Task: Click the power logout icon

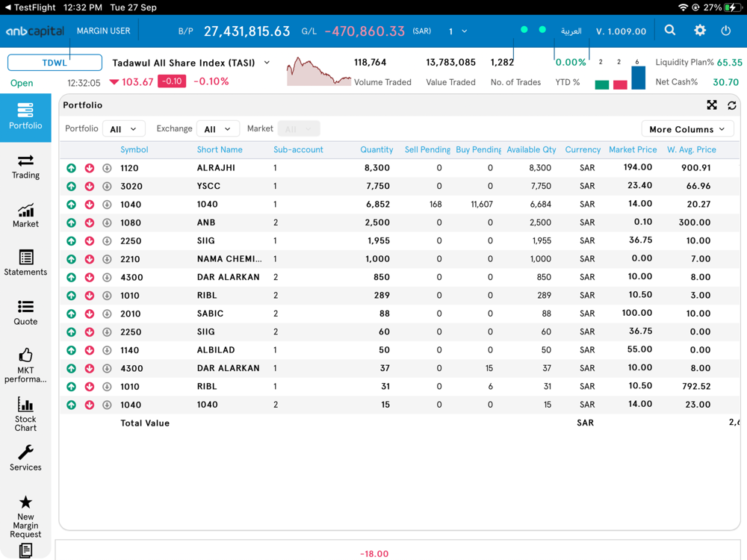Action: pos(725,31)
